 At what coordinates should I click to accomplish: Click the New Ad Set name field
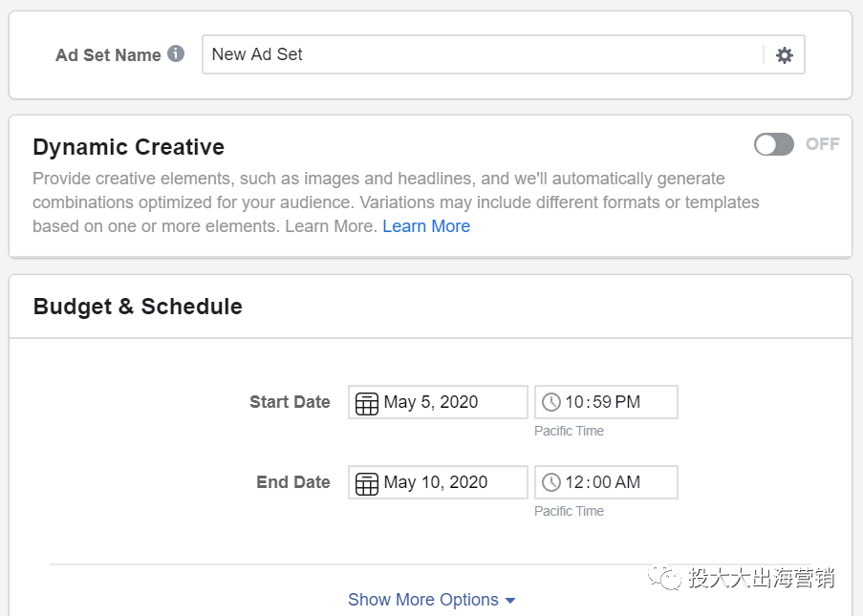(x=483, y=54)
